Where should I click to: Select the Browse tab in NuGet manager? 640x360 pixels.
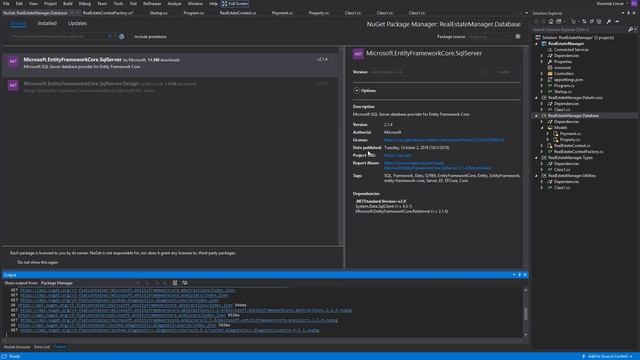pyautogui.click(x=18, y=24)
